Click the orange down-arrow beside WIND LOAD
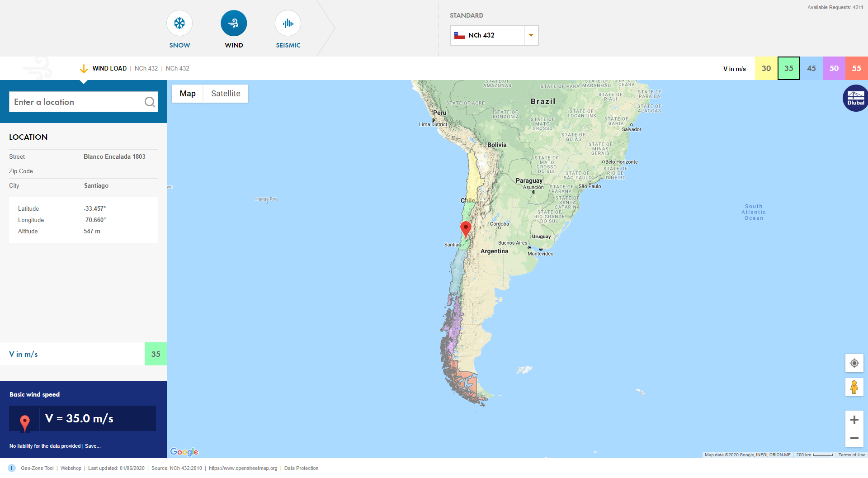 [x=84, y=69]
